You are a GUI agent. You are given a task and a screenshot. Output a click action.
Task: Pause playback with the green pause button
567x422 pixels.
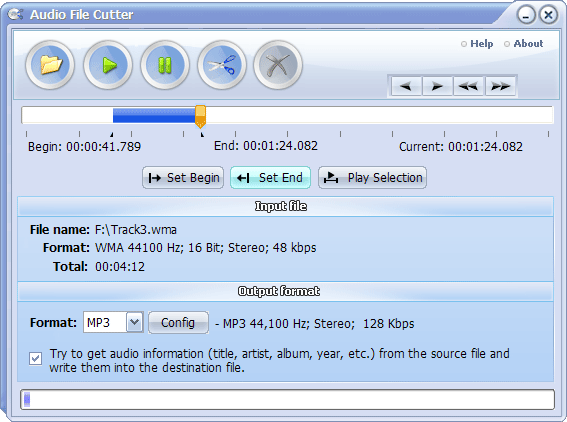[165, 65]
